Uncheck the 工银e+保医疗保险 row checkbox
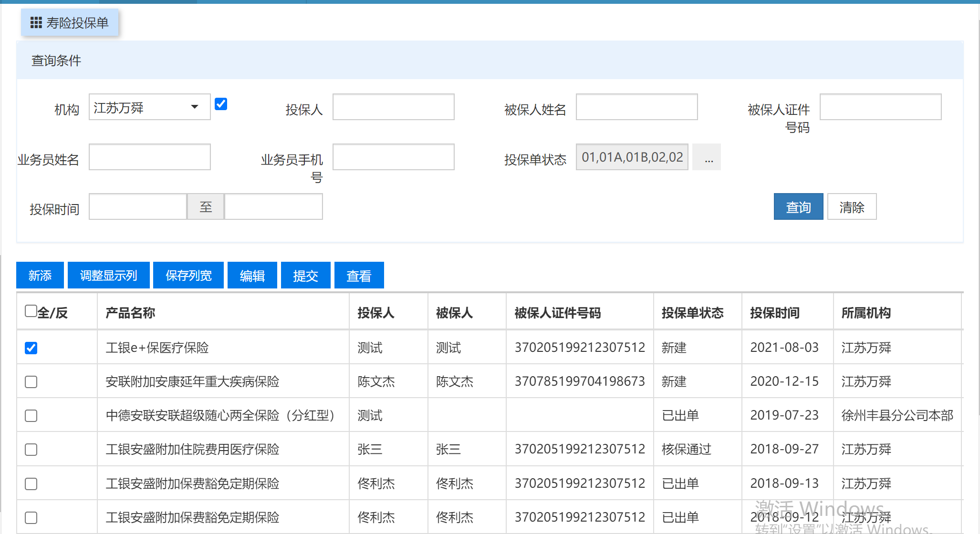The width and height of the screenshot is (980, 534). (31, 348)
